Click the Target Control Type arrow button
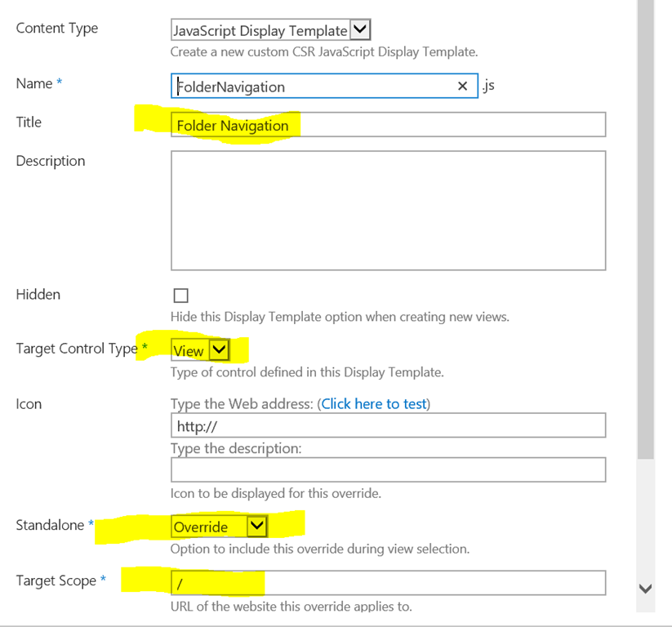The height and width of the screenshot is (627, 672). [x=219, y=350]
